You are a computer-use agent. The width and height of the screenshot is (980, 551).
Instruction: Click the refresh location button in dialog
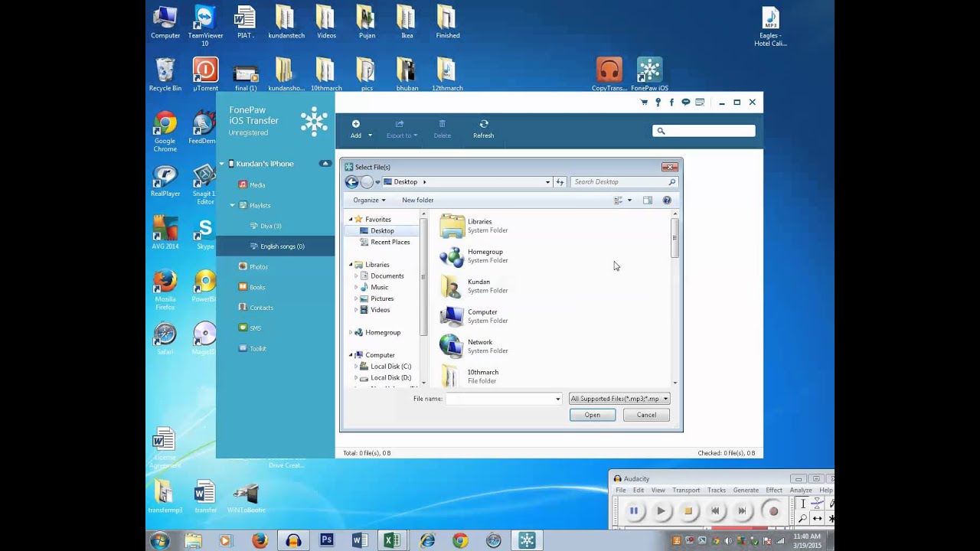tap(560, 182)
